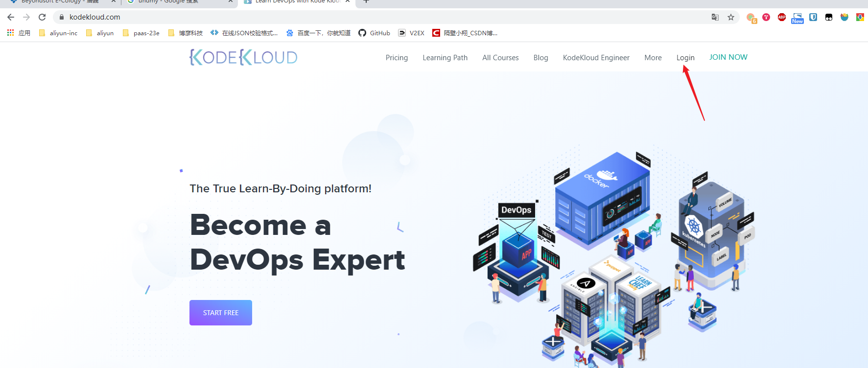Open the CSDN blog bookmark
This screenshot has height=368, width=868.
pyautogui.click(x=465, y=33)
